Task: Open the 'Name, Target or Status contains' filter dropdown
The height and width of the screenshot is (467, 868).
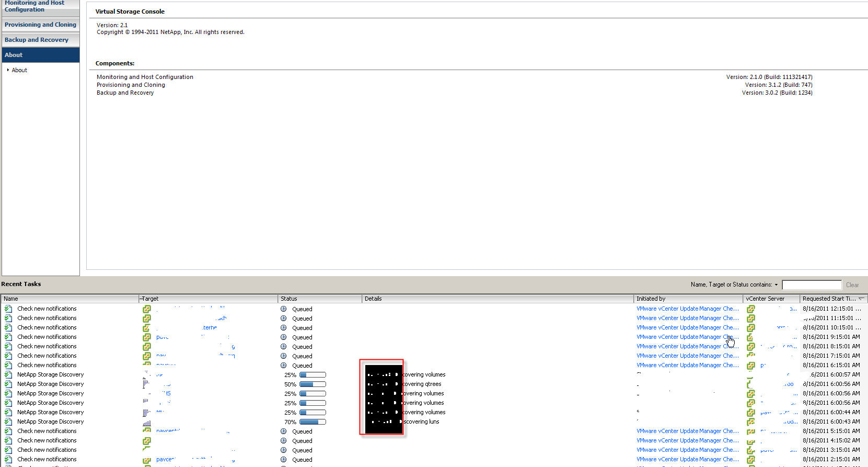Action: tap(776, 285)
